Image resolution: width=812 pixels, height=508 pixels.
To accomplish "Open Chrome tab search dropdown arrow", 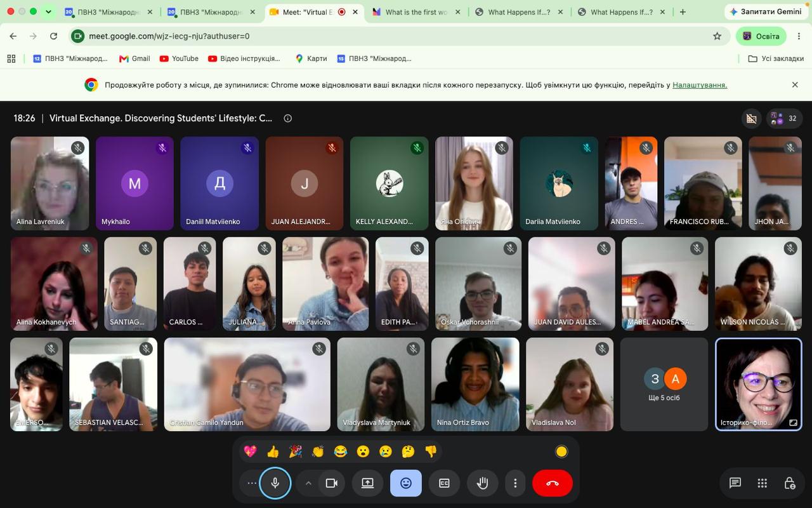I will pyautogui.click(x=48, y=11).
